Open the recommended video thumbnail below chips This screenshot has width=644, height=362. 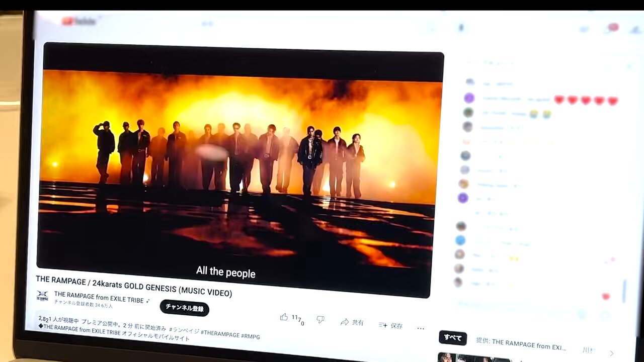tap(474, 357)
